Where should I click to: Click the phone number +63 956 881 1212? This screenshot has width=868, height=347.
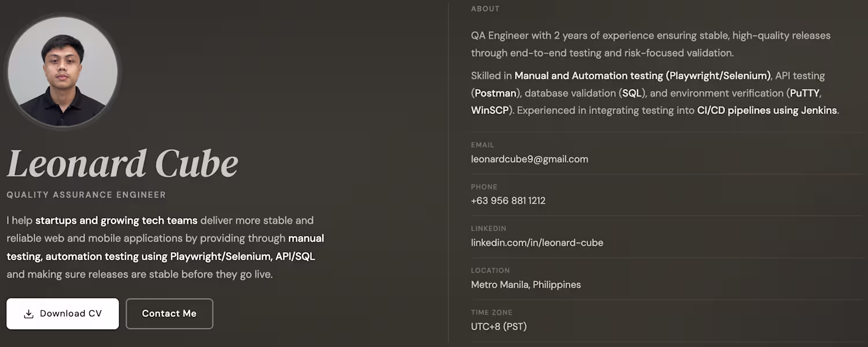coord(508,201)
